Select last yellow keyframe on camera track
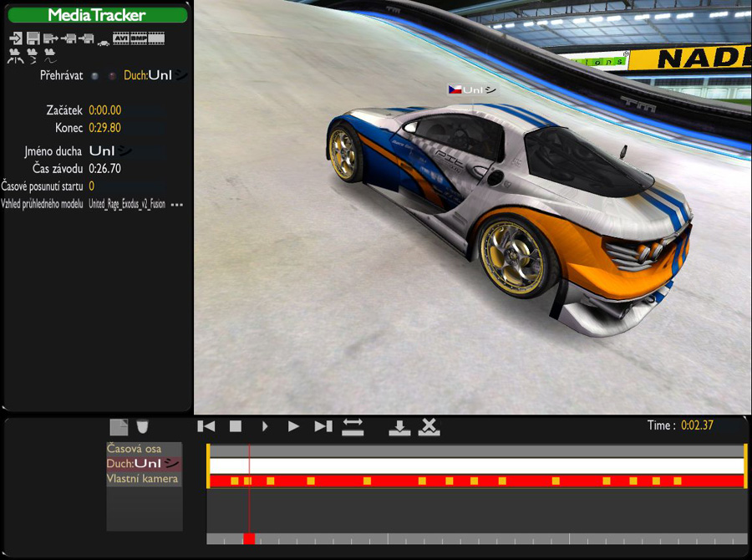This screenshot has width=752, height=560. (x=677, y=481)
